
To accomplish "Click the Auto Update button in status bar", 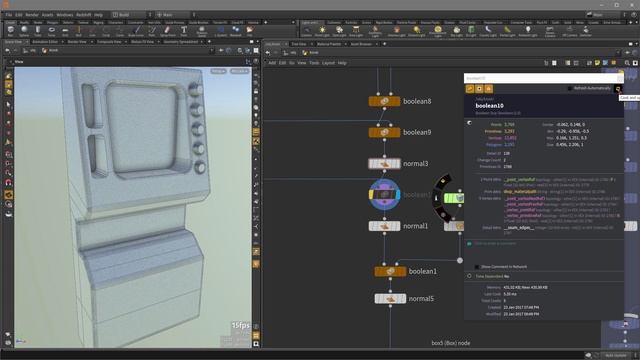I will [616, 356].
